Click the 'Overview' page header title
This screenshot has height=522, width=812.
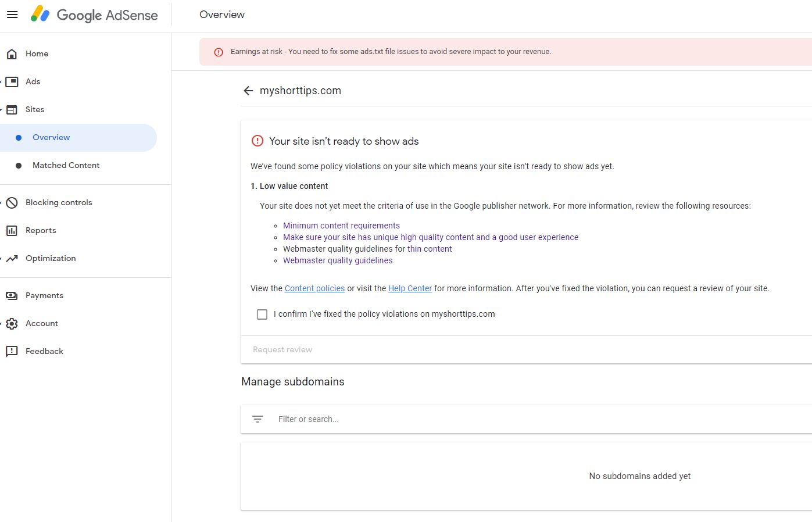click(x=222, y=15)
